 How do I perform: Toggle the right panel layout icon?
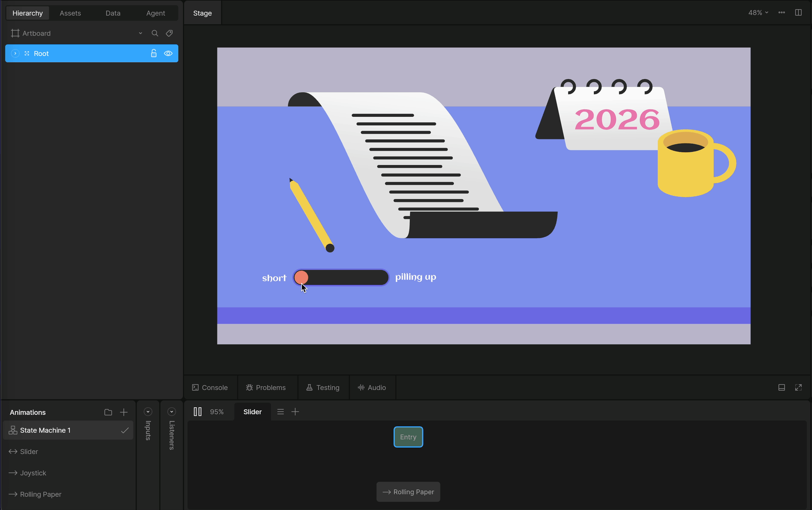pos(798,13)
